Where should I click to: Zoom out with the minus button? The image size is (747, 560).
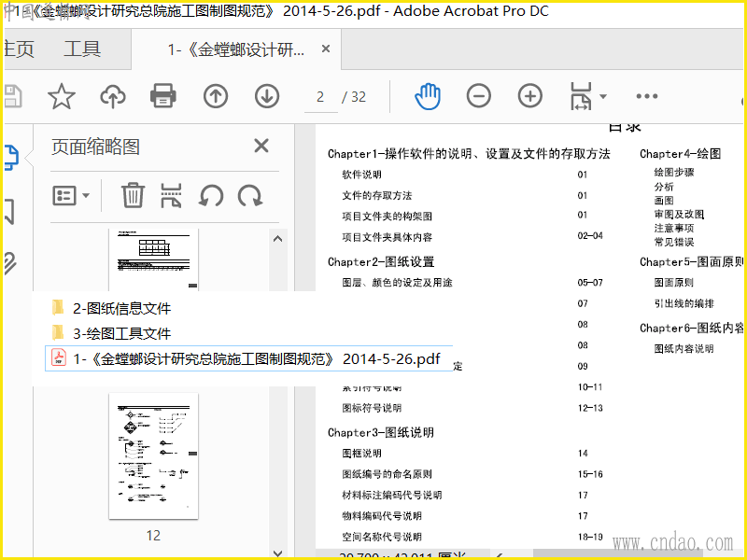click(479, 96)
